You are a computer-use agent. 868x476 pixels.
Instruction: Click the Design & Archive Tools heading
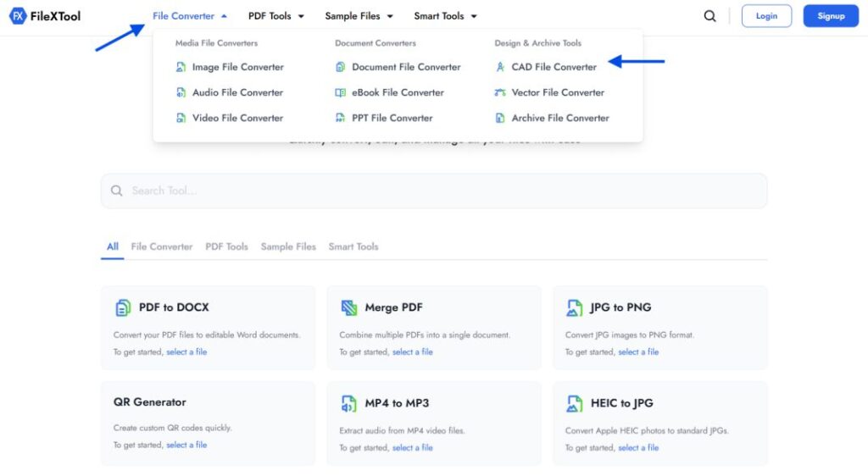(537, 43)
